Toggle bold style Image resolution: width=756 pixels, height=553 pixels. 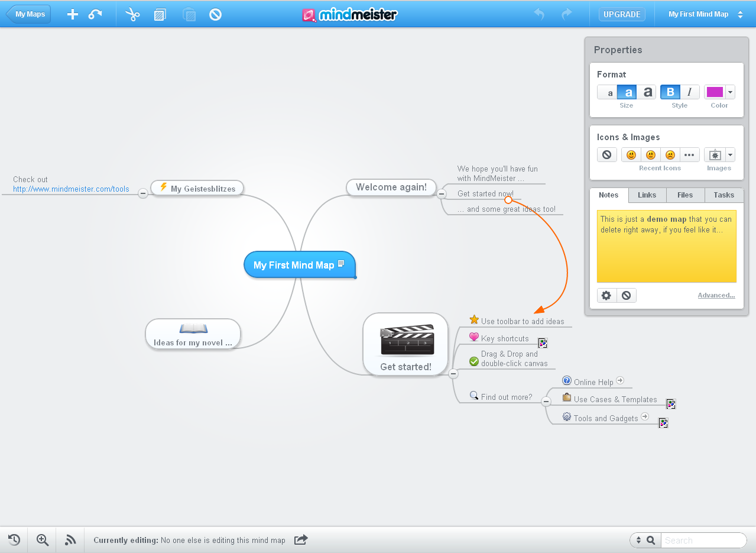(670, 92)
